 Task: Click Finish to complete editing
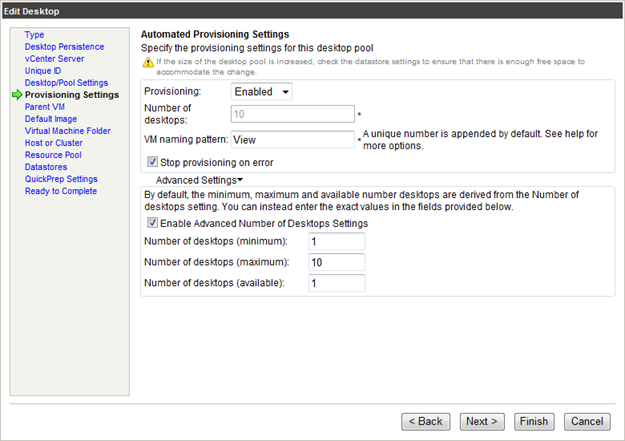click(x=534, y=421)
